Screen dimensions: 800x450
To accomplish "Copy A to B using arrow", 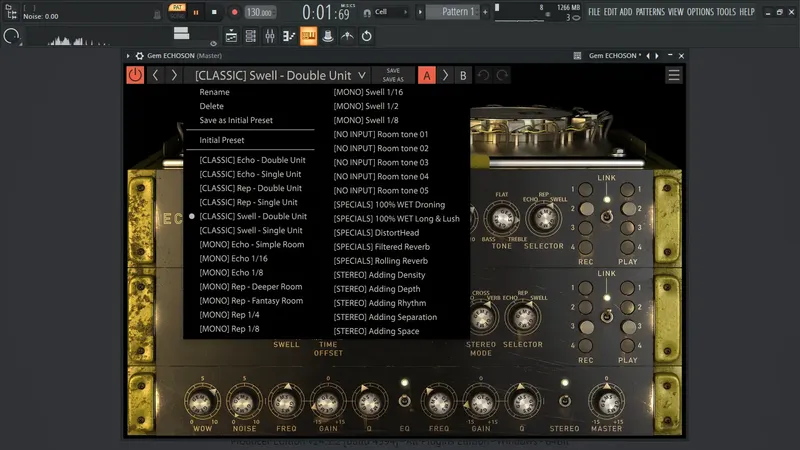I will click(x=445, y=75).
